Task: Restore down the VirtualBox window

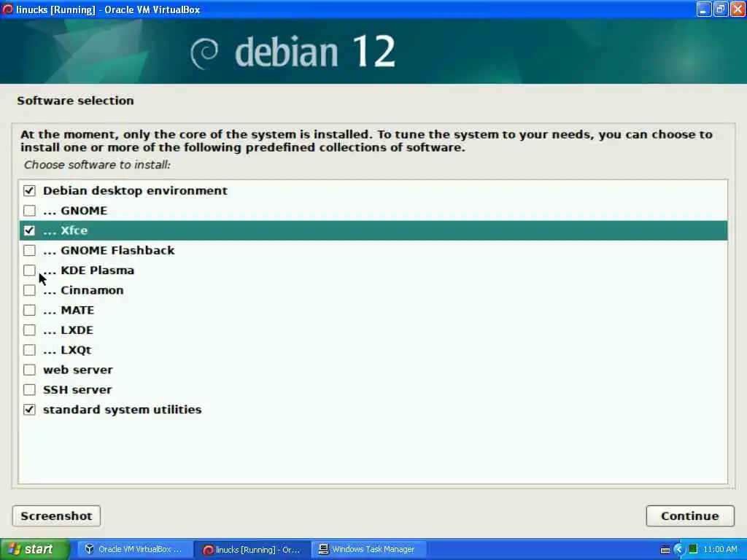Action: point(721,9)
